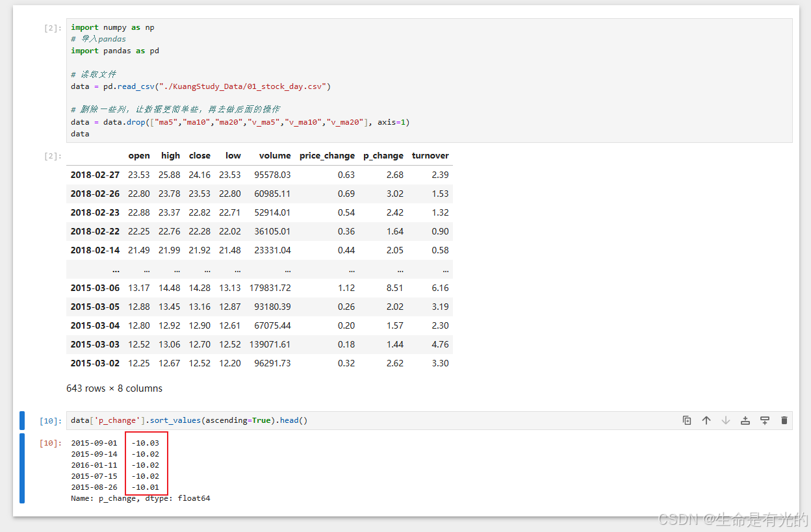Image resolution: width=811 pixels, height=532 pixels.
Task: Select the 'high' column header
Action: 170,155
